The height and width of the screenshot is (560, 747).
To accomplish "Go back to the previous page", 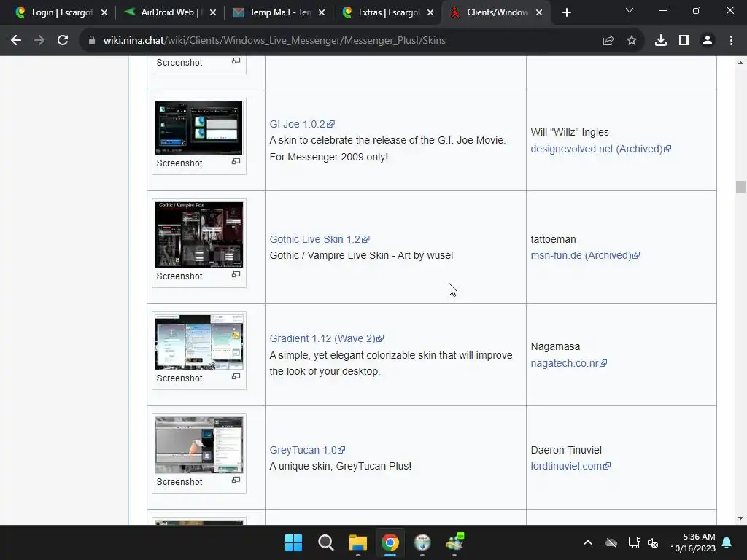I will [16, 41].
